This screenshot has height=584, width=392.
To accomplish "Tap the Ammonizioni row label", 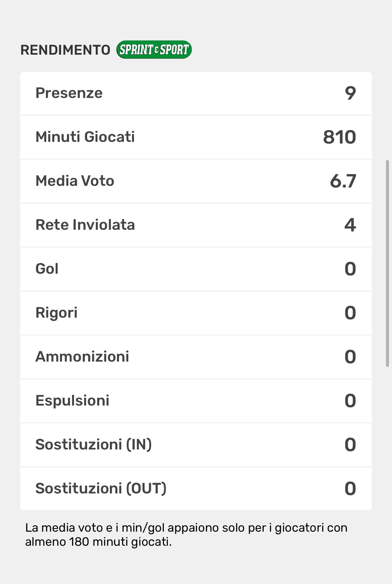I will click(82, 357).
